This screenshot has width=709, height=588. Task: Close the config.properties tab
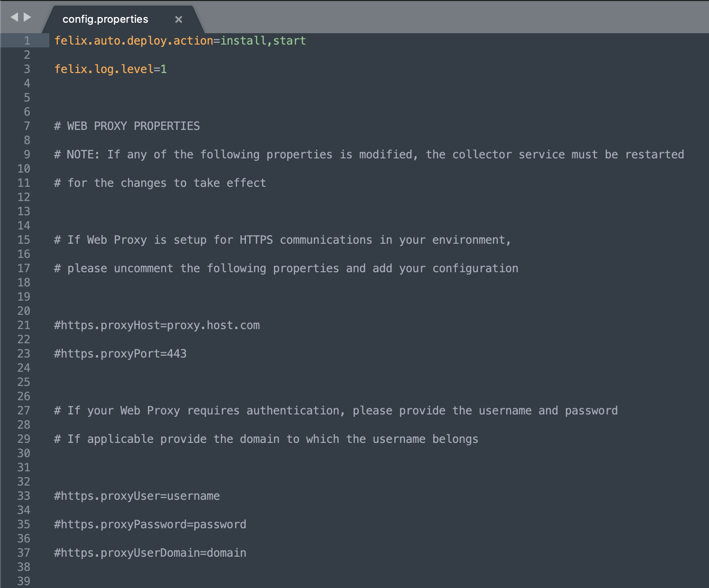pyautogui.click(x=178, y=19)
